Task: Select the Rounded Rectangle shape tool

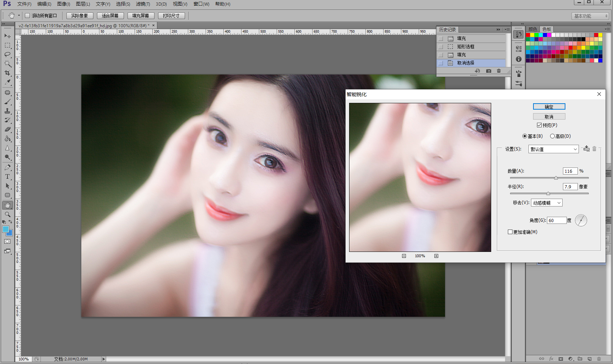Action: pos(7,195)
